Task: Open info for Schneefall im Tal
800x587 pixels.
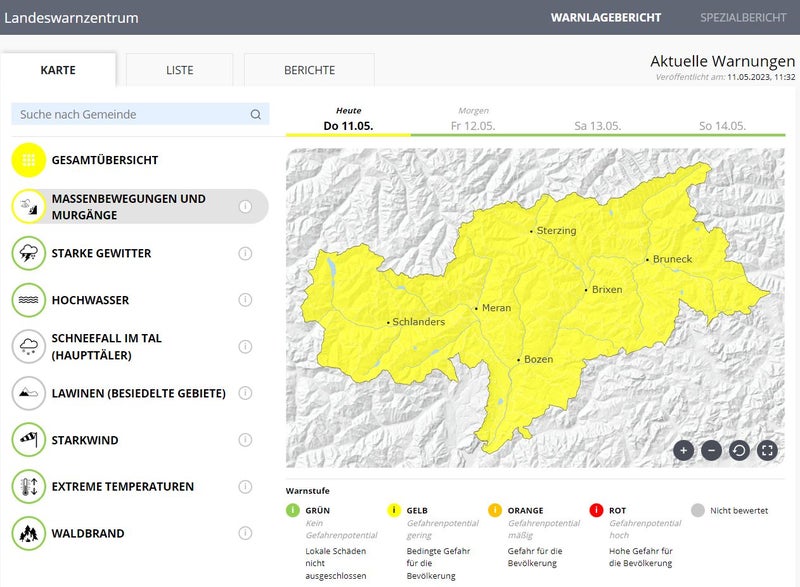Action: click(x=245, y=347)
